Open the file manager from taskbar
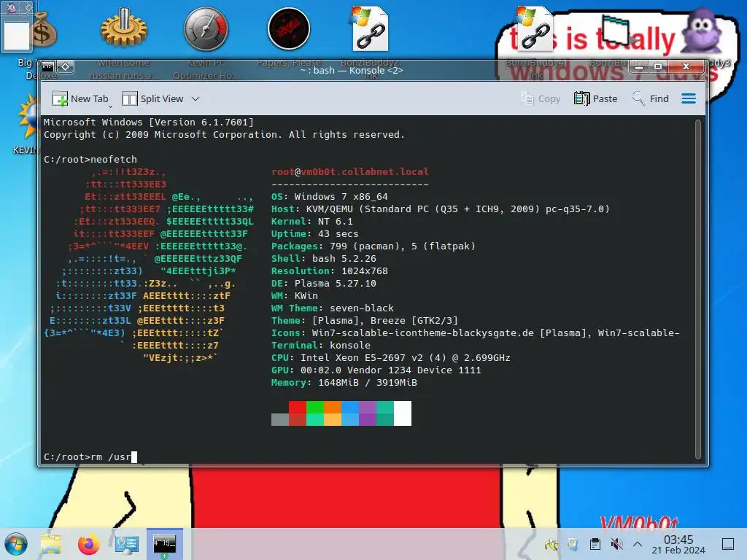Viewport: 747px width, 560px height. pos(51,544)
